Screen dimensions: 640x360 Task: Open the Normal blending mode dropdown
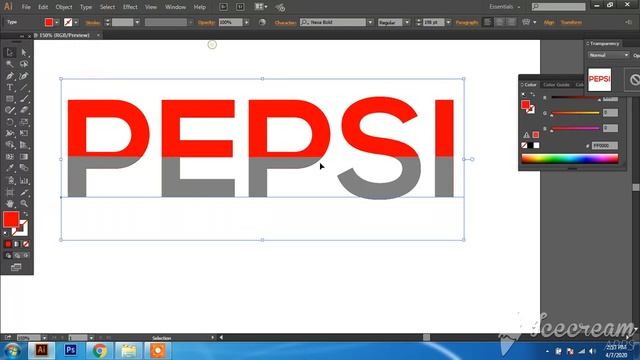[608, 55]
